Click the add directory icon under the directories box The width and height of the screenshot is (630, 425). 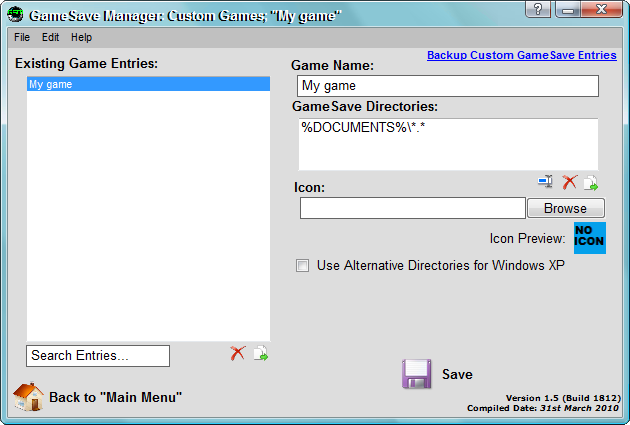590,183
